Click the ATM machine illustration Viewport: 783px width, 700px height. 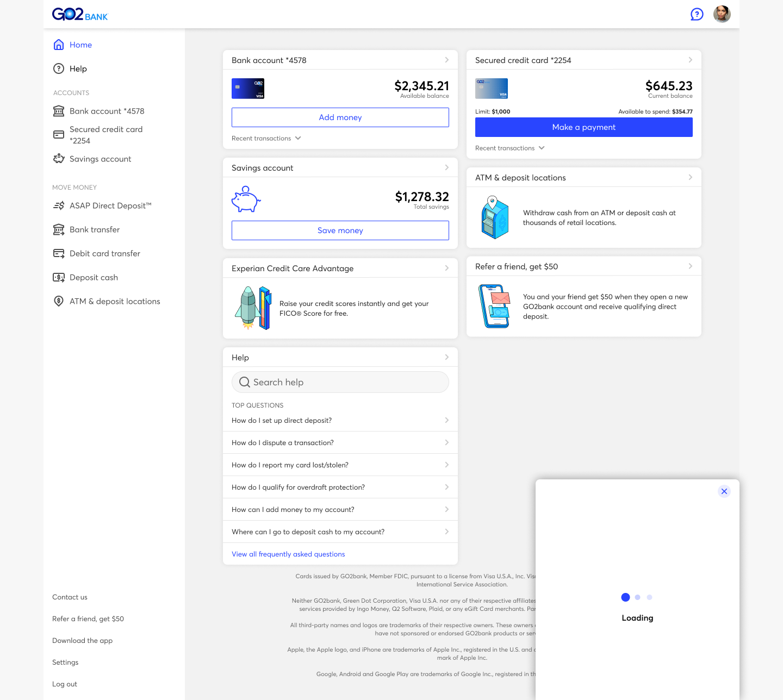click(494, 217)
